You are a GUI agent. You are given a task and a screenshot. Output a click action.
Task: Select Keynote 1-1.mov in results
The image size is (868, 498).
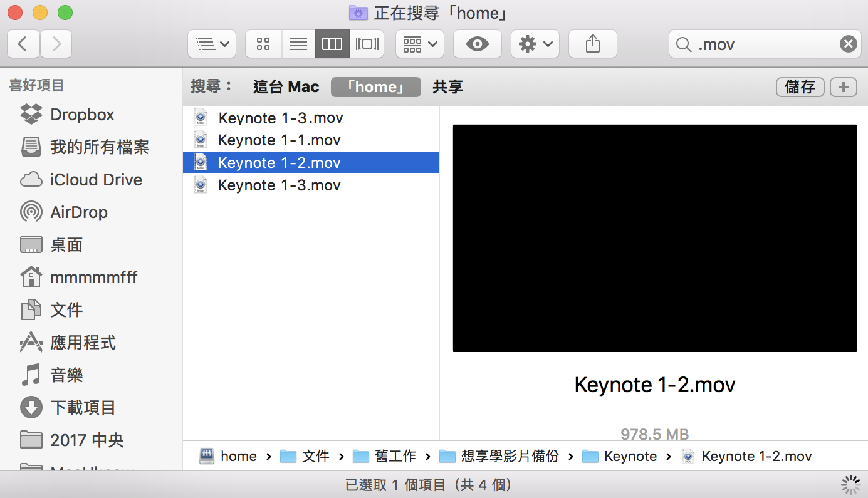click(x=279, y=140)
